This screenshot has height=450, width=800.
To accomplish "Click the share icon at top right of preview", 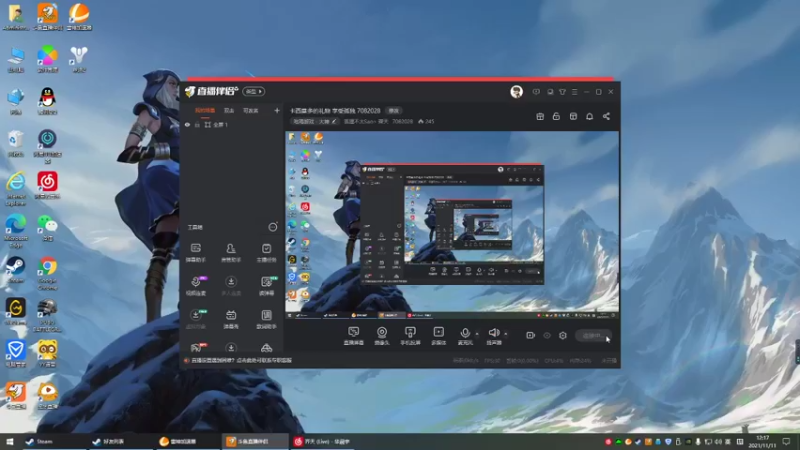I will [606, 116].
